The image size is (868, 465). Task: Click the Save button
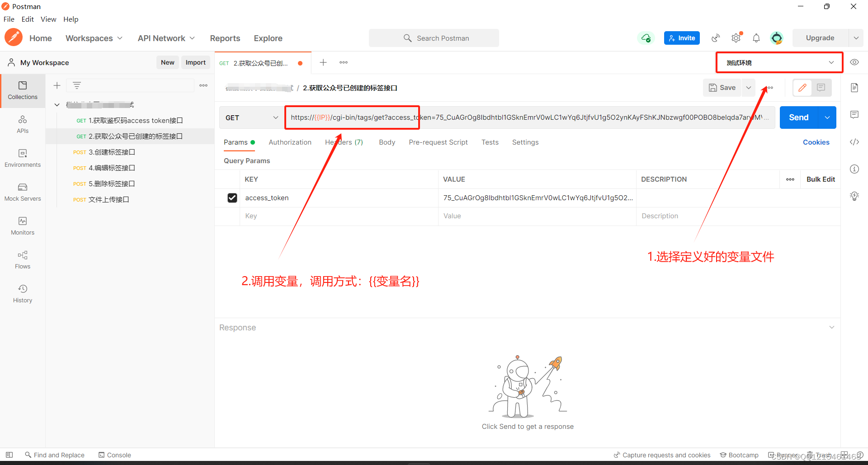point(722,88)
